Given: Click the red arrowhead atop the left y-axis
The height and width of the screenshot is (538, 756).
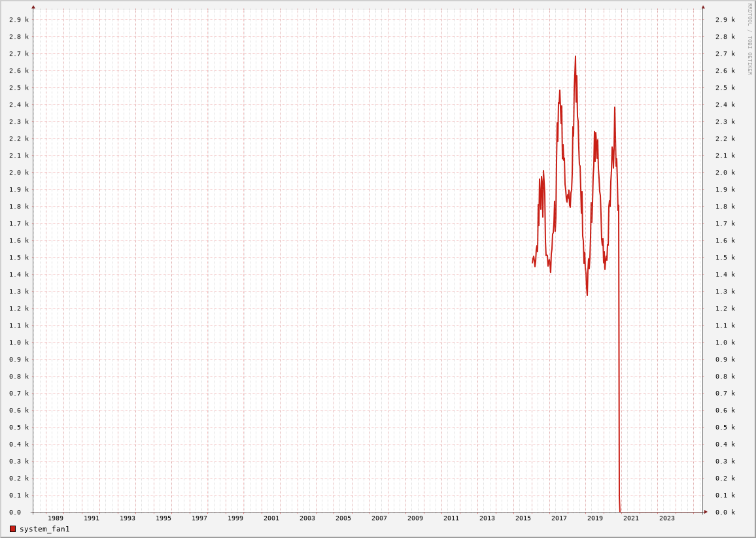Looking at the screenshot, I should click(x=33, y=7).
